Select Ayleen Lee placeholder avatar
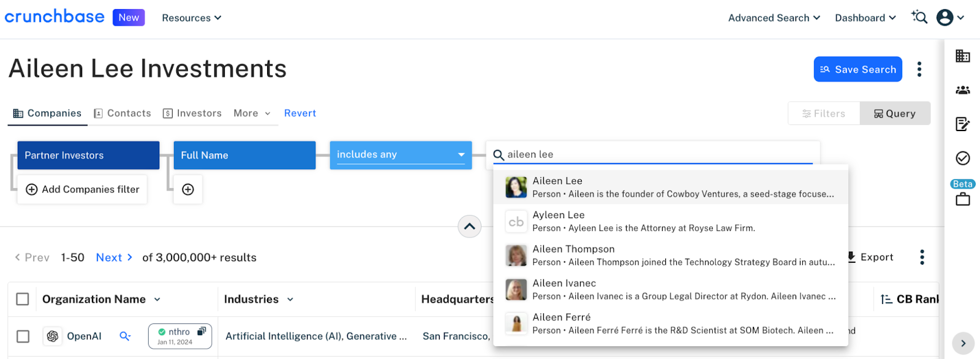 click(516, 221)
